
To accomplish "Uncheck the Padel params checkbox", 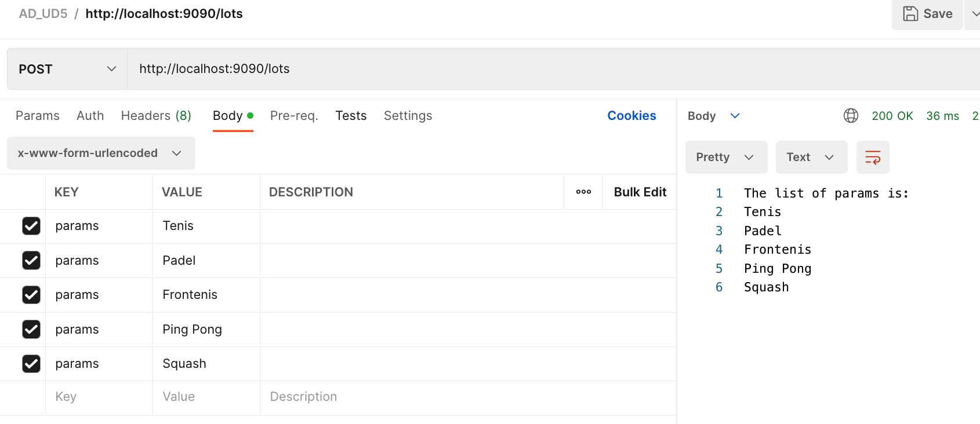I will [31, 261].
